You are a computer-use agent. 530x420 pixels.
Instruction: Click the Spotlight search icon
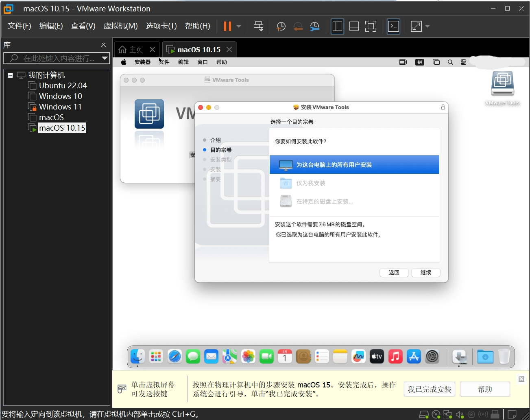[x=450, y=62]
